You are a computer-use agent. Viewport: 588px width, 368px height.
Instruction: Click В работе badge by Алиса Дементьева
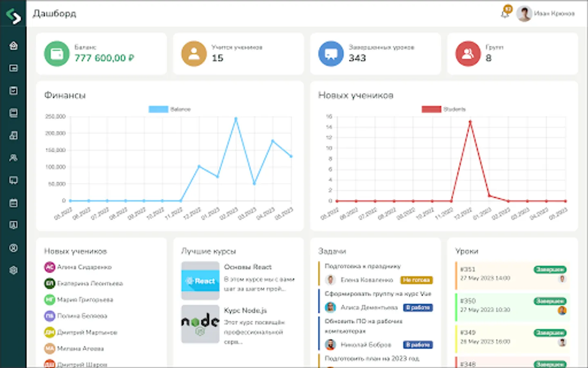tap(418, 307)
